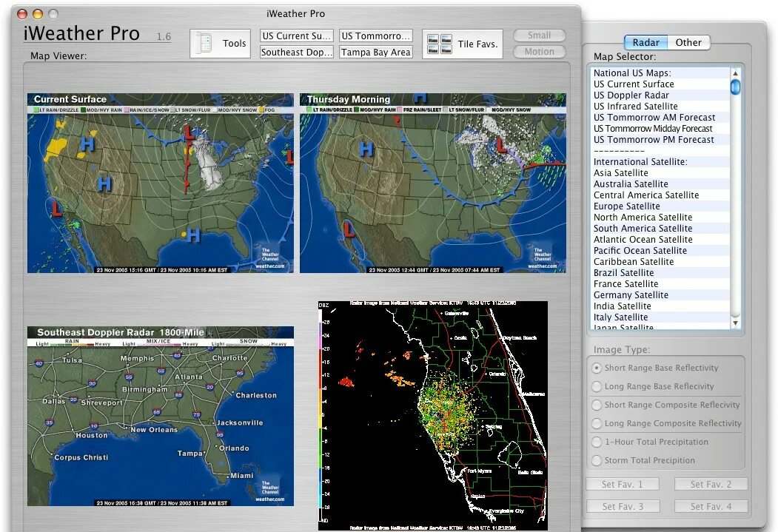Select India Satellite entry
778x532 pixels.
coord(660,306)
